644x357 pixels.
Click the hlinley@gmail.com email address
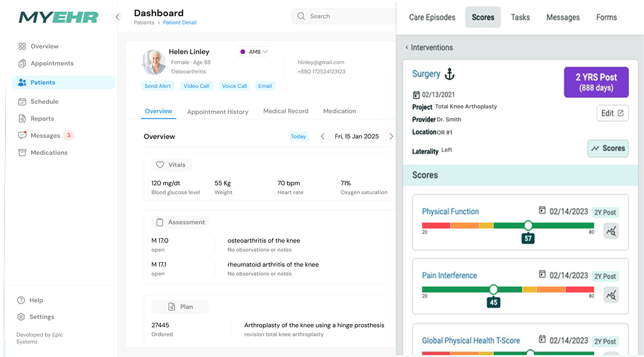pos(321,62)
